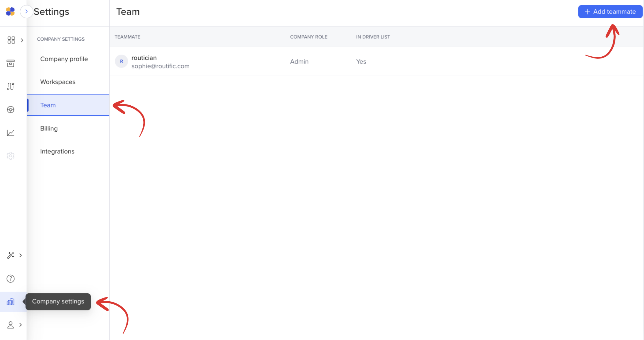
Task: Expand the chevron beside the dashboard icon
Action: [x=22, y=40]
